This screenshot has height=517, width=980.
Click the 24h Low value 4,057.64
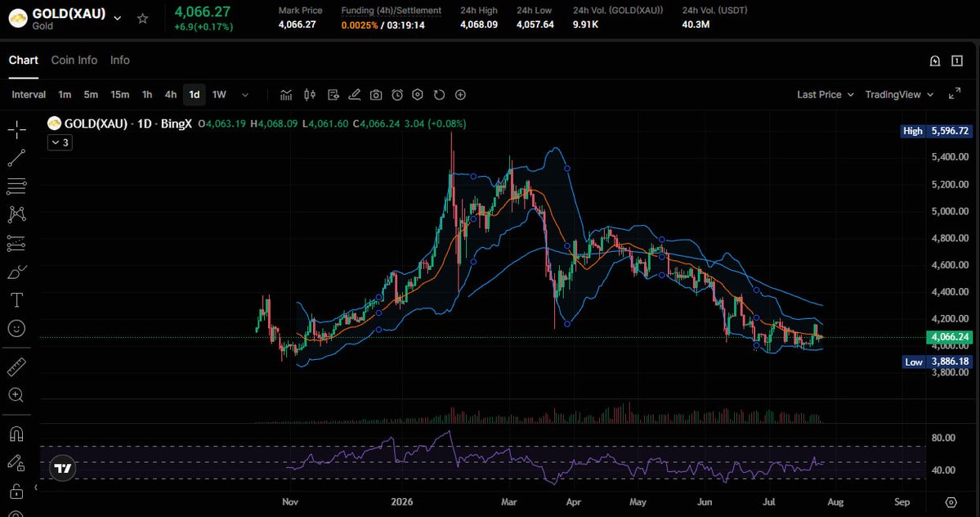click(x=535, y=25)
